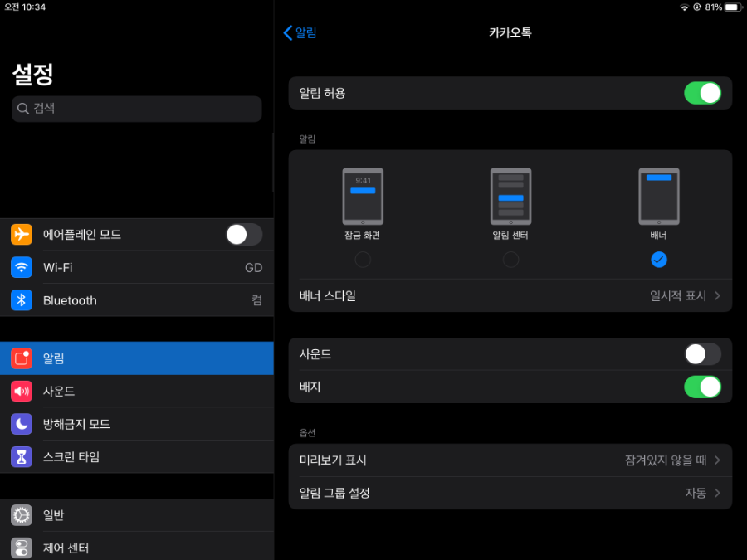747x560 pixels.
Task: Check the 알림 센터 circle
Action: [510, 260]
